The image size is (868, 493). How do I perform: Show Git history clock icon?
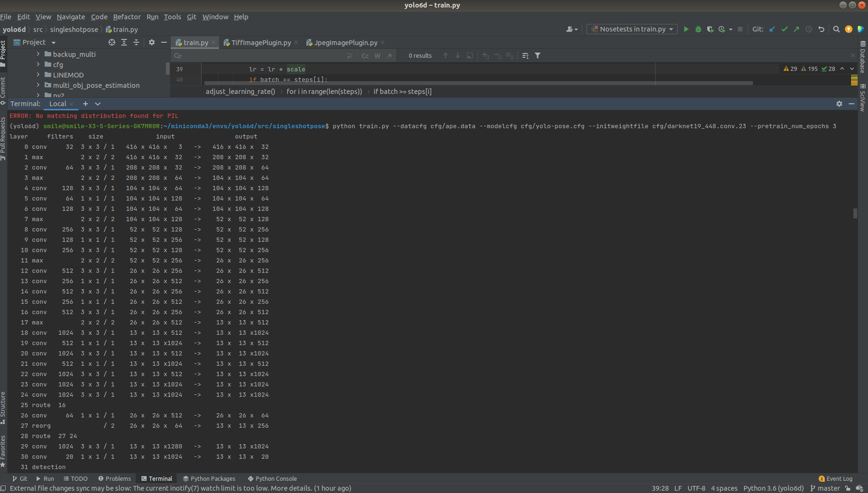[x=809, y=29]
